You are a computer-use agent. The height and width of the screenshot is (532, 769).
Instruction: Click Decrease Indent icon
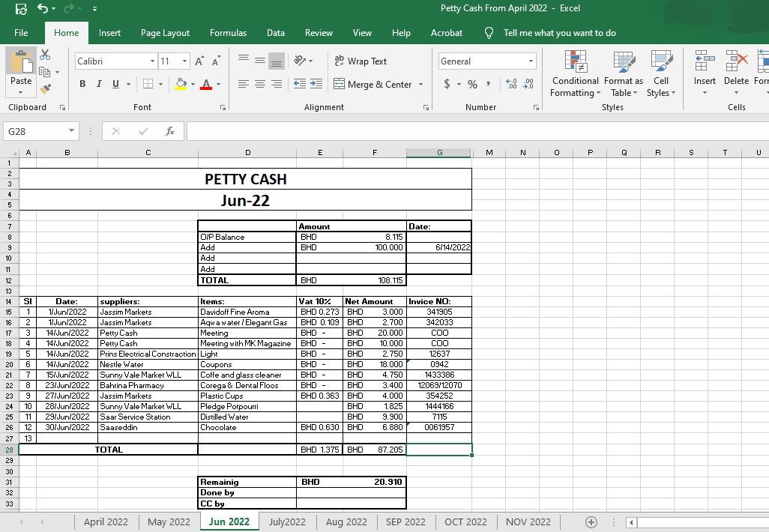[300, 84]
